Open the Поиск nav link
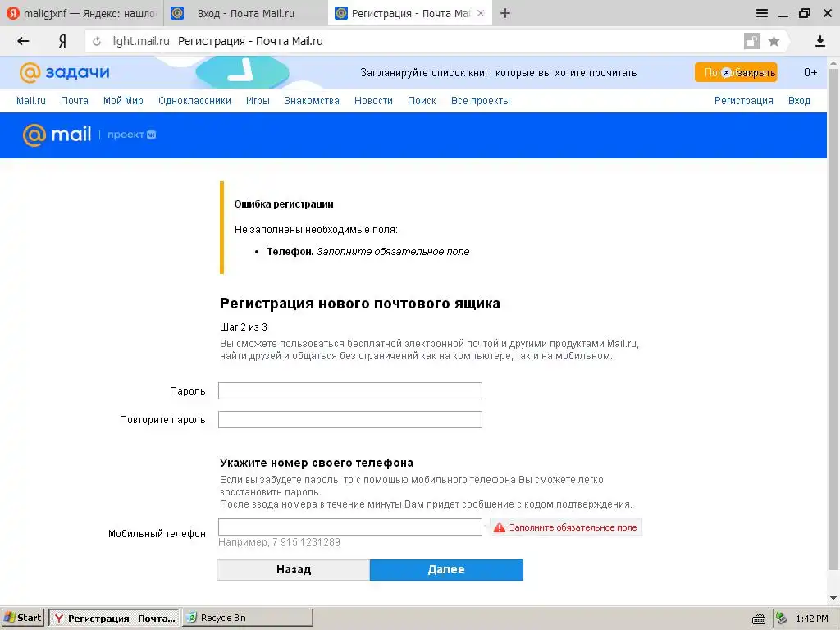The image size is (840, 630). click(422, 101)
